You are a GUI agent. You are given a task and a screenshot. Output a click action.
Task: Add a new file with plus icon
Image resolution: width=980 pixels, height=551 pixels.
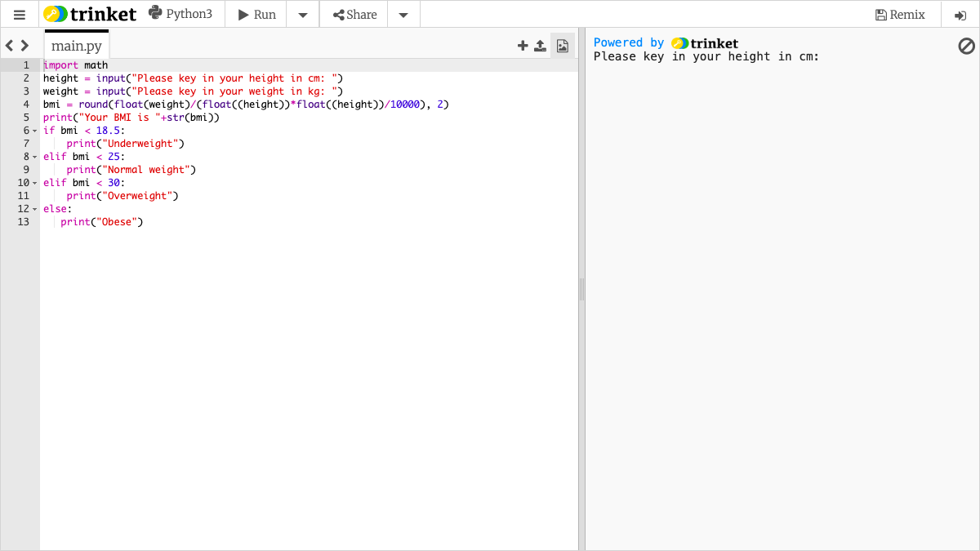click(x=523, y=46)
